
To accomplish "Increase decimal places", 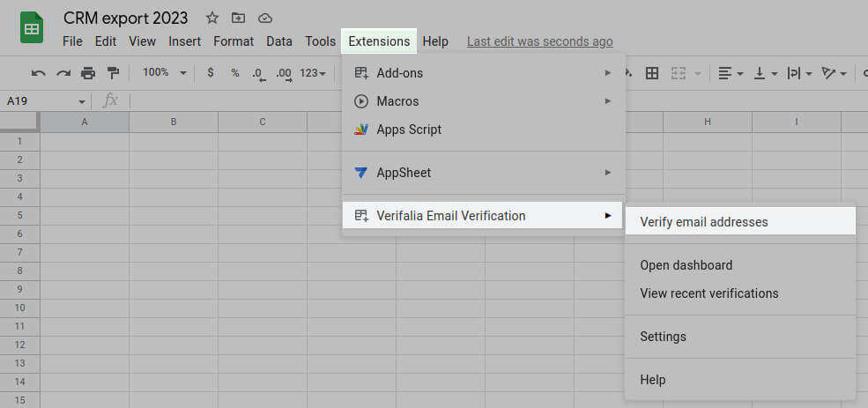I will 284,74.
